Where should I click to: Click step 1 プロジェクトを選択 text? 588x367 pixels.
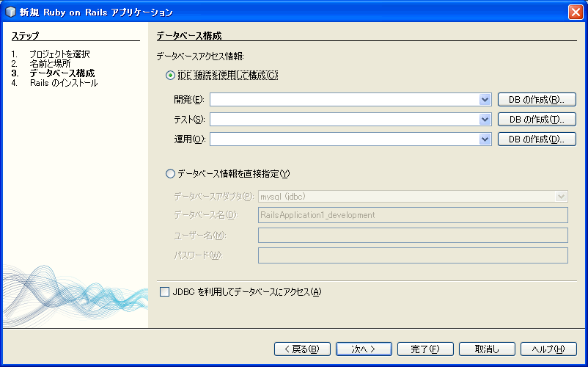(59, 54)
